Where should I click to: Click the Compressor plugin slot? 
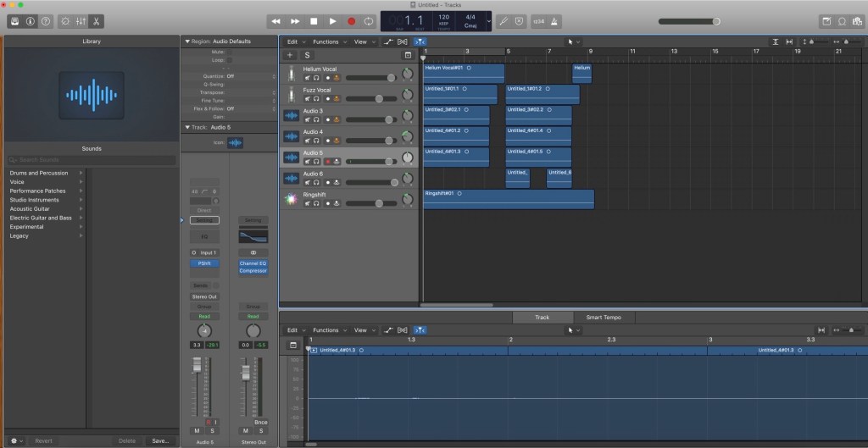tap(253, 271)
